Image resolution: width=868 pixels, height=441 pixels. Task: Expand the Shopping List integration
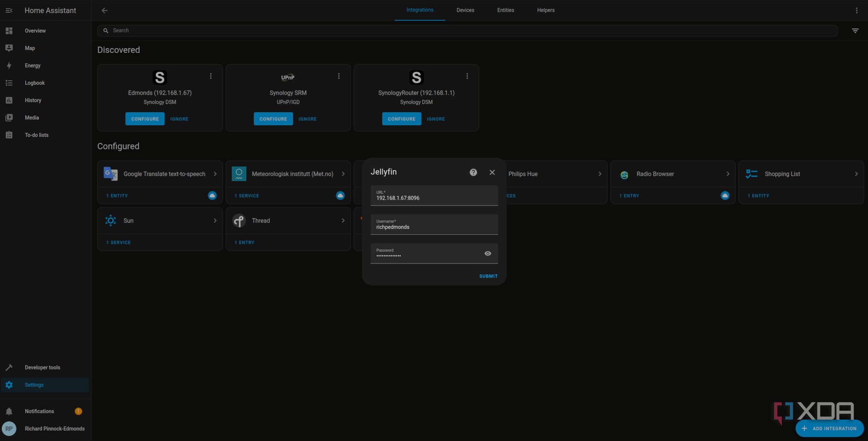[x=856, y=174]
